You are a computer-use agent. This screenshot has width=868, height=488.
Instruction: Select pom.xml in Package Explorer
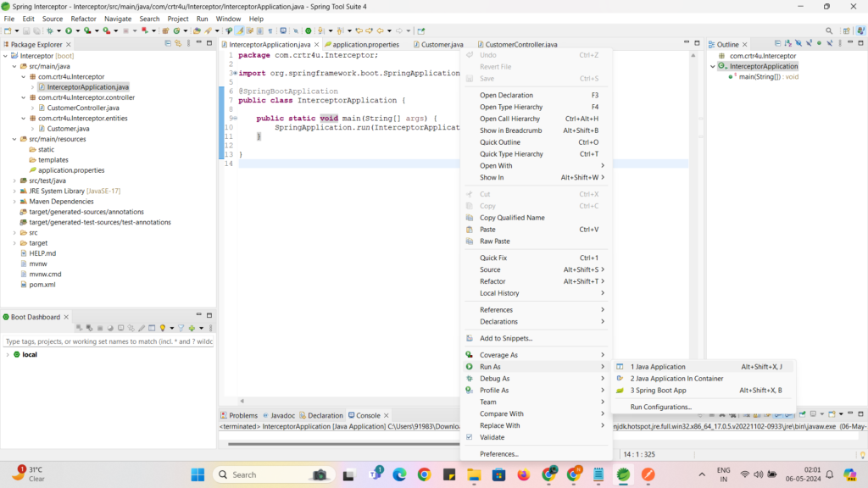click(42, 285)
